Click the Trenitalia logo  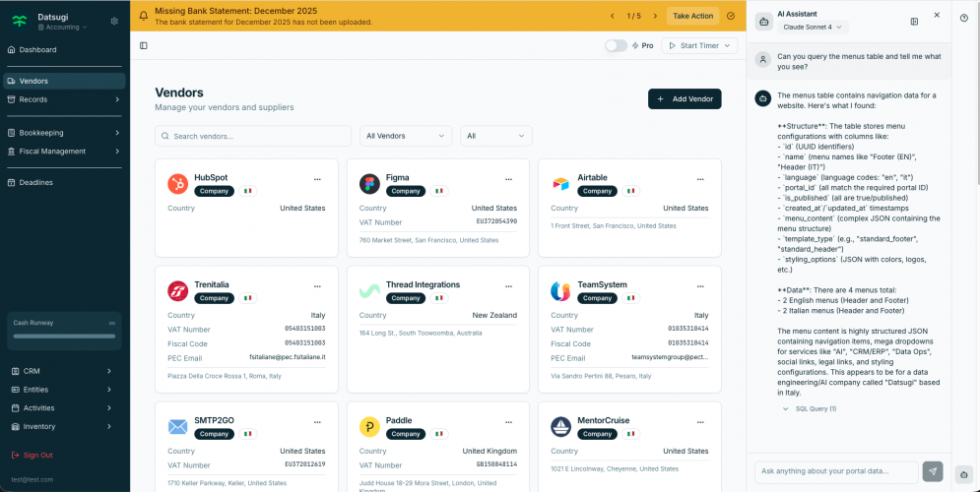pos(178,291)
